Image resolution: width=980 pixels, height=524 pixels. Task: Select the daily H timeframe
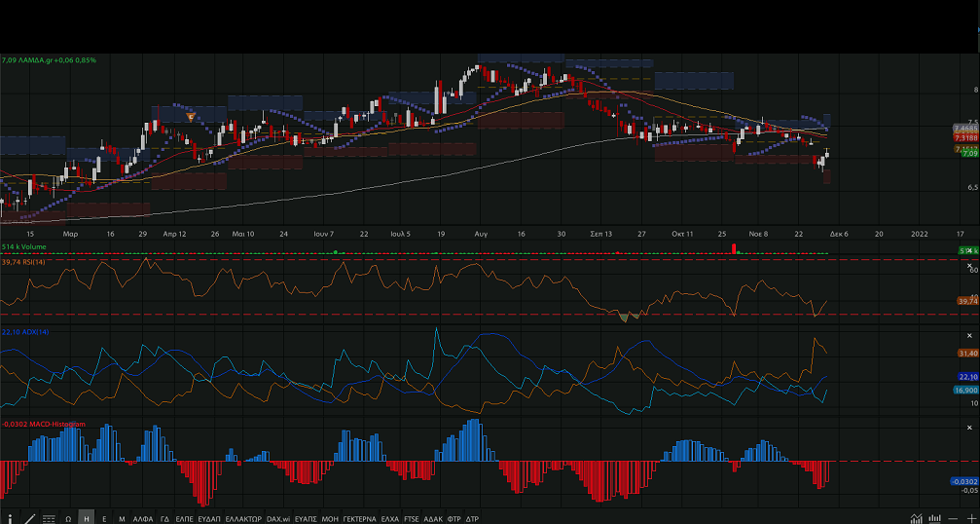pos(87,519)
